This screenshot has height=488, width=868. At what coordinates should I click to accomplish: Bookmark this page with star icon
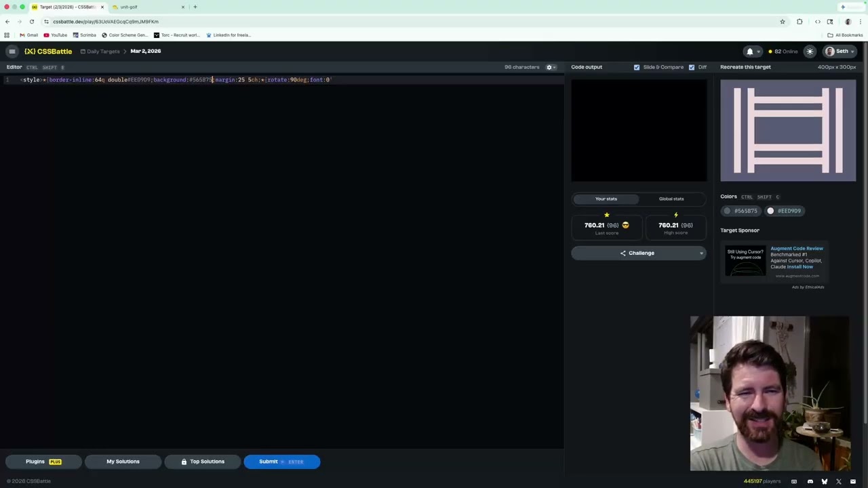point(782,22)
